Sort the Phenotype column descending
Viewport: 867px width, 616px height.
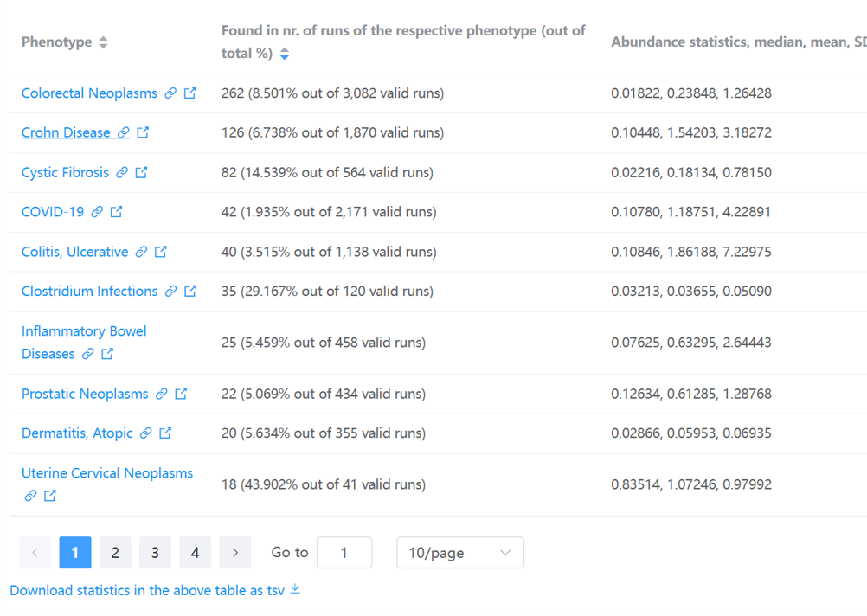(x=102, y=46)
